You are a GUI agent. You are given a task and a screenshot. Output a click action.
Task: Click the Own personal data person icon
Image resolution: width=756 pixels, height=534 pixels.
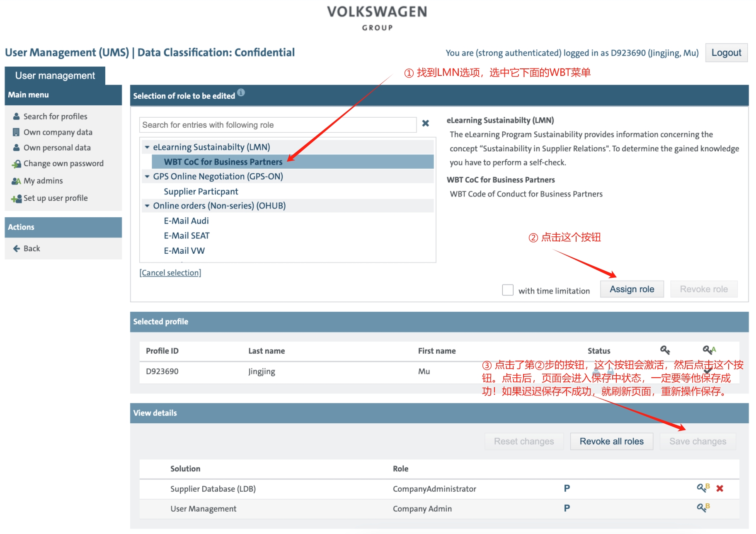[16, 147]
